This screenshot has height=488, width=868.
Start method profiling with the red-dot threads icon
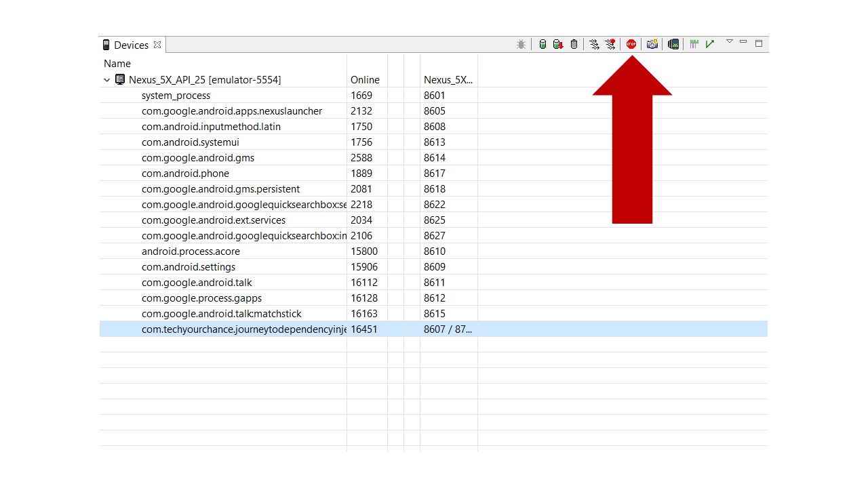coord(610,44)
